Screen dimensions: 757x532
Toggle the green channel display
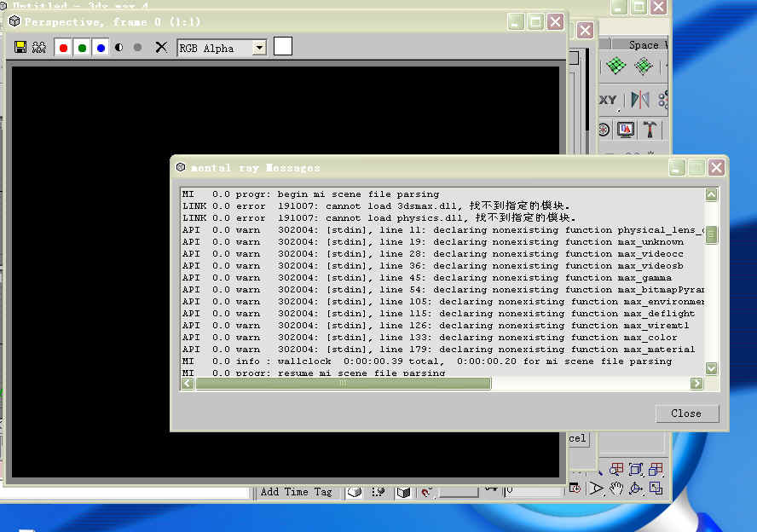point(82,48)
